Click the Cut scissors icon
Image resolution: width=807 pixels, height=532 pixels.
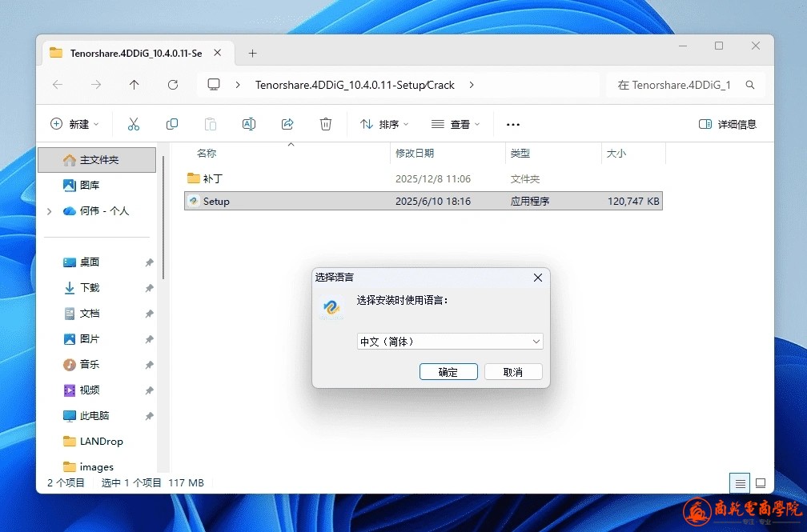click(134, 124)
